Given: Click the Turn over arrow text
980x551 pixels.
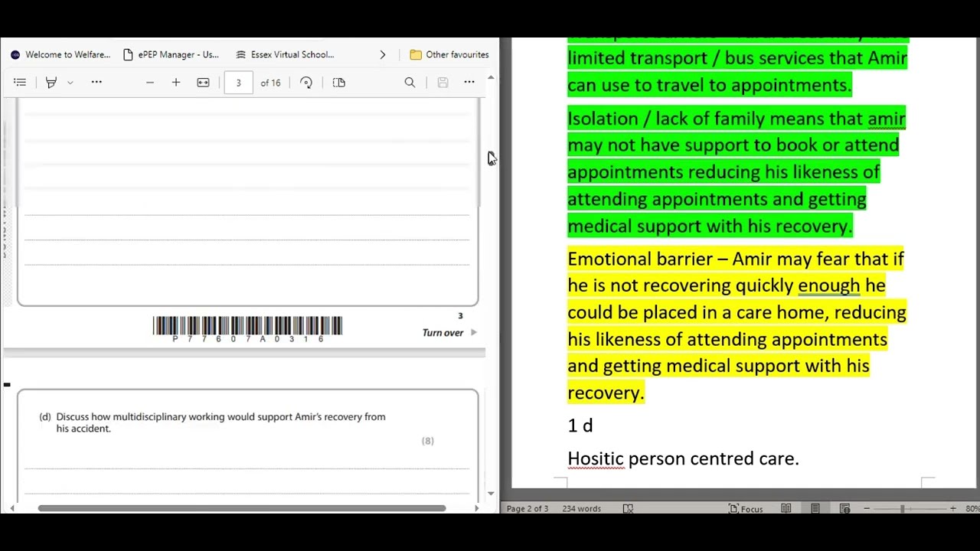Looking at the screenshot, I should point(449,333).
